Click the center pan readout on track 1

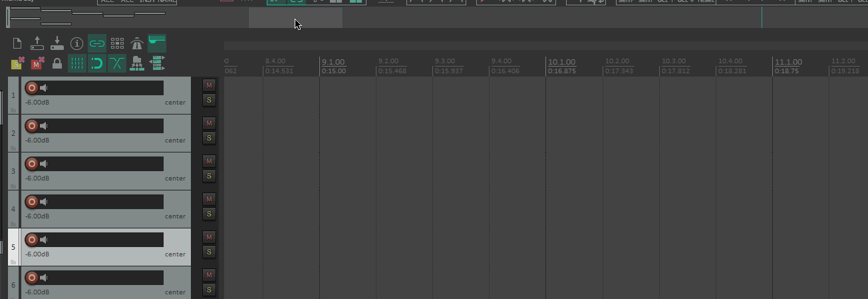(176, 103)
